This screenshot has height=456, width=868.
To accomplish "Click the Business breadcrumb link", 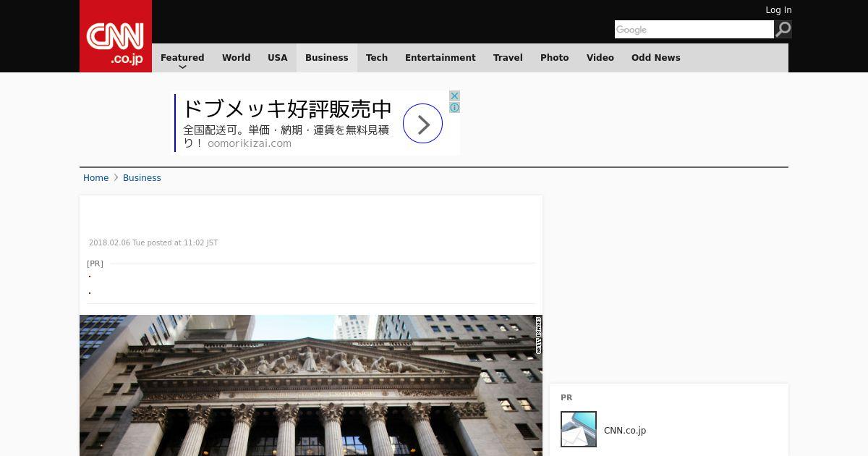I will pos(142,178).
